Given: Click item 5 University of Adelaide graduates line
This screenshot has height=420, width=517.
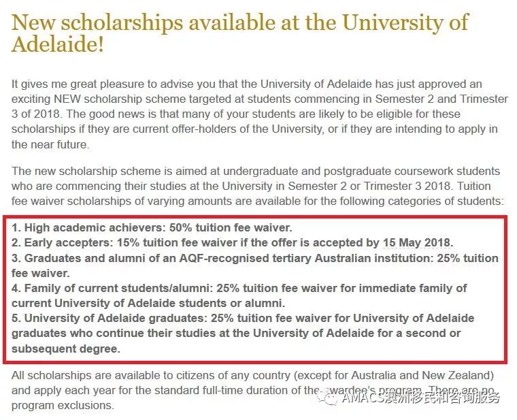Looking at the screenshot, I should (x=243, y=334).
